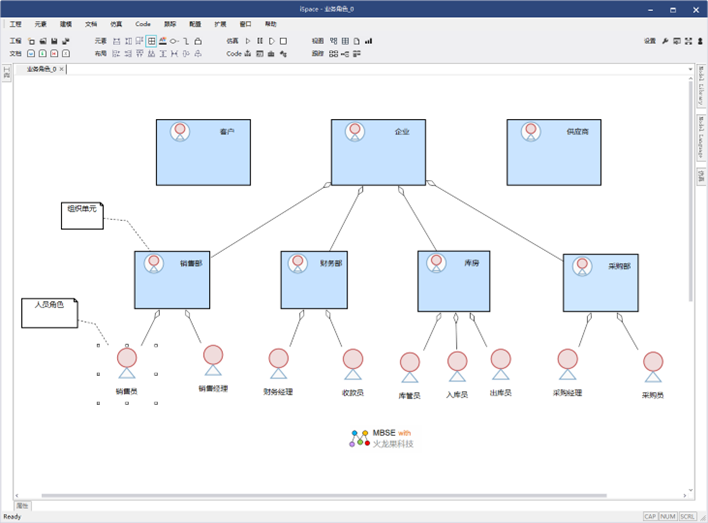This screenshot has width=708, height=523.
Task: Select the 业务角色_0 tab
Action: pos(41,69)
